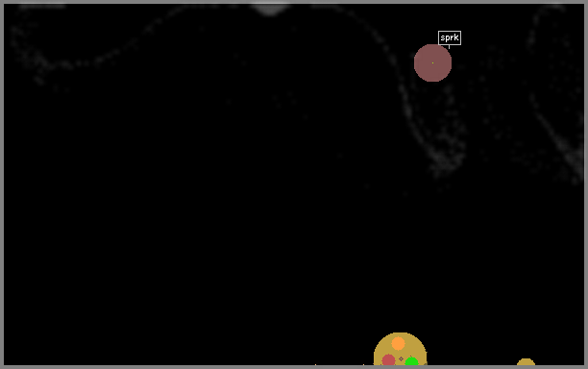Select the red dot inside yellow circle

388,359
